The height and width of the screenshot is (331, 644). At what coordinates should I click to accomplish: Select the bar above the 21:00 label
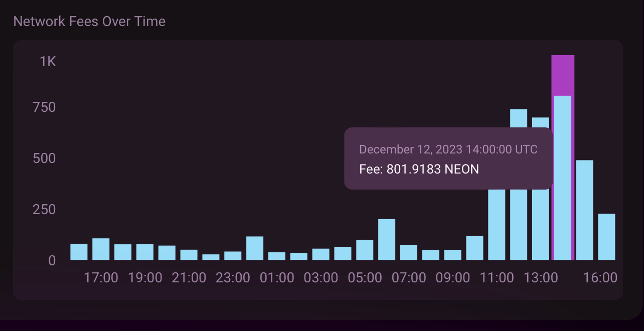[x=189, y=255]
